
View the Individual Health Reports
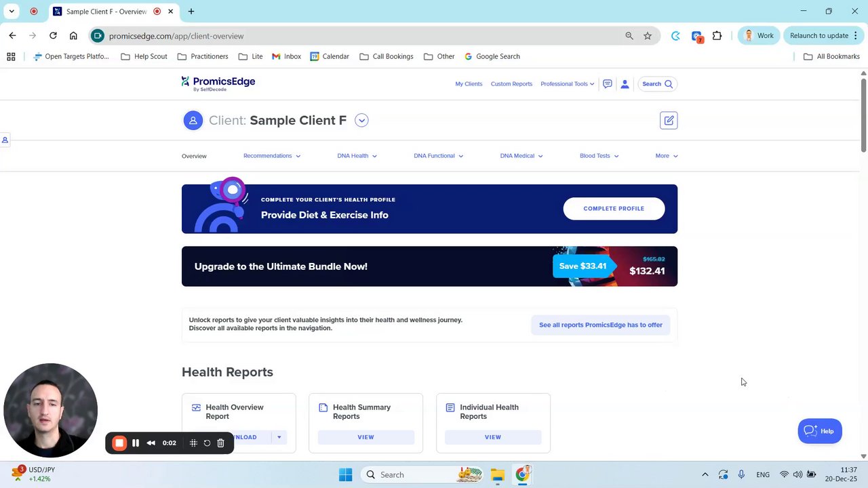[493, 437]
